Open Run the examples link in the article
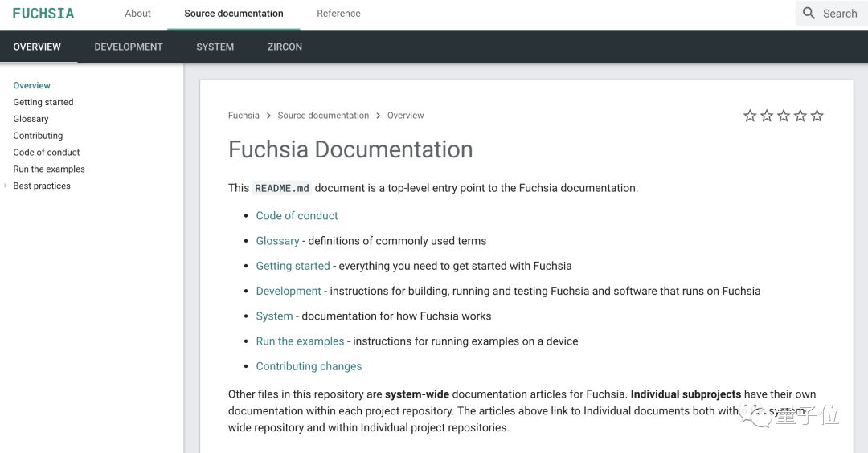Image resolution: width=868 pixels, height=453 pixels. (300, 341)
